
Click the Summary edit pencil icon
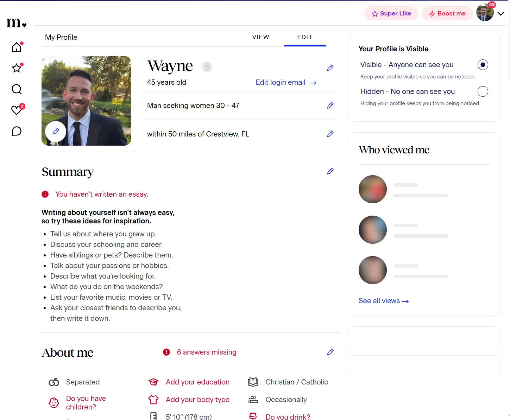click(x=330, y=171)
